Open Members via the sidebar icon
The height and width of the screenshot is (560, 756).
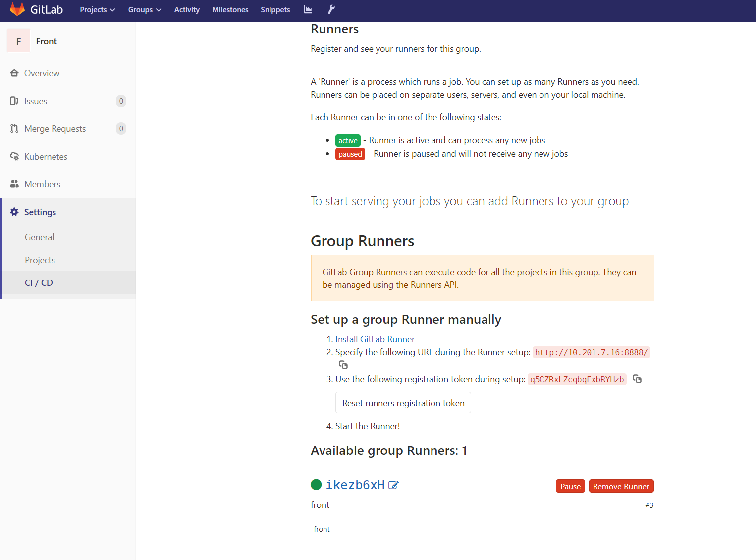(x=14, y=184)
